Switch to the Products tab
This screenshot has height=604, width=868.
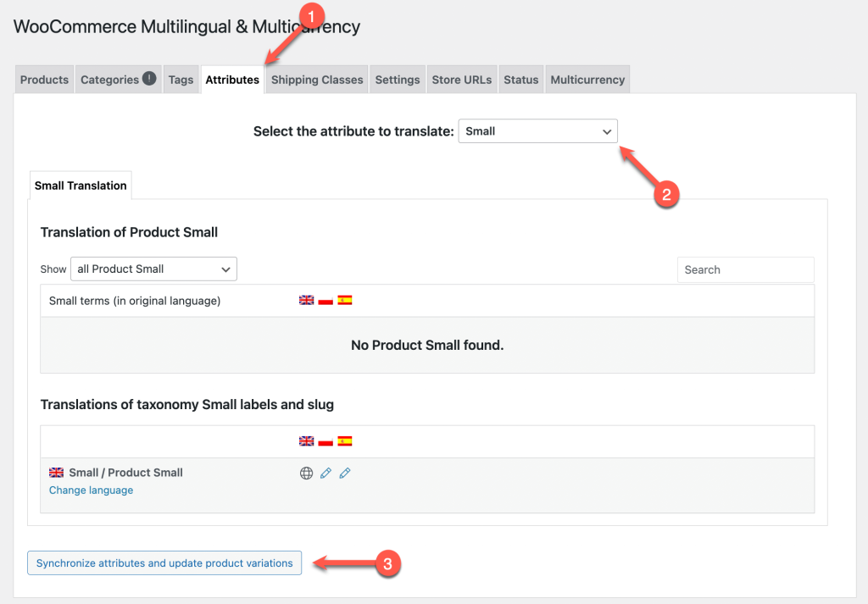click(44, 80)
